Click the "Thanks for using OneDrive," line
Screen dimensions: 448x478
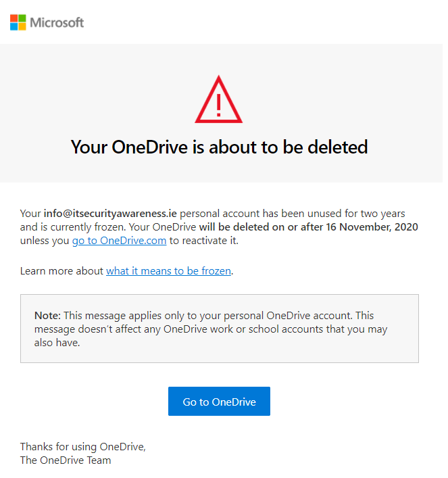(83, 447)
